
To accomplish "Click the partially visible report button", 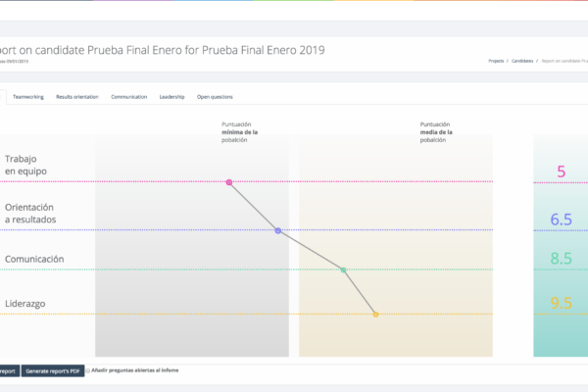I will [8, 370].
